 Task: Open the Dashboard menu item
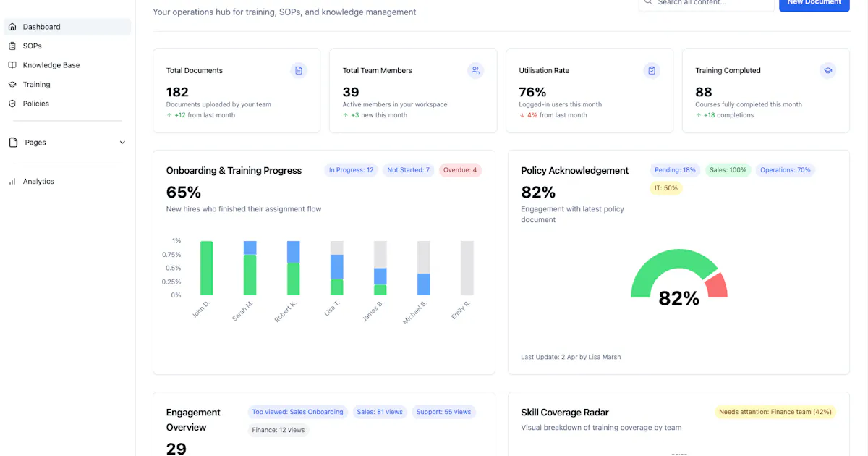pyautogui.click(x=67, y=27)
